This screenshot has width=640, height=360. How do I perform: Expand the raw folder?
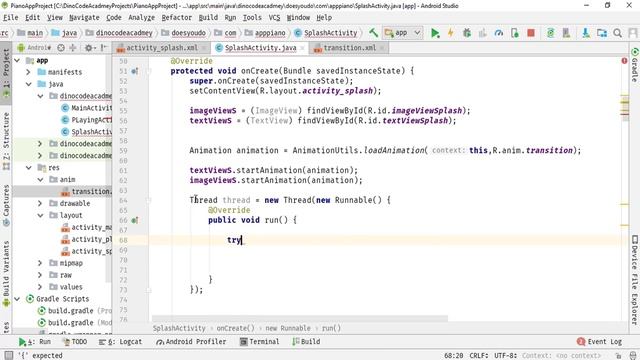coord(40,275)
